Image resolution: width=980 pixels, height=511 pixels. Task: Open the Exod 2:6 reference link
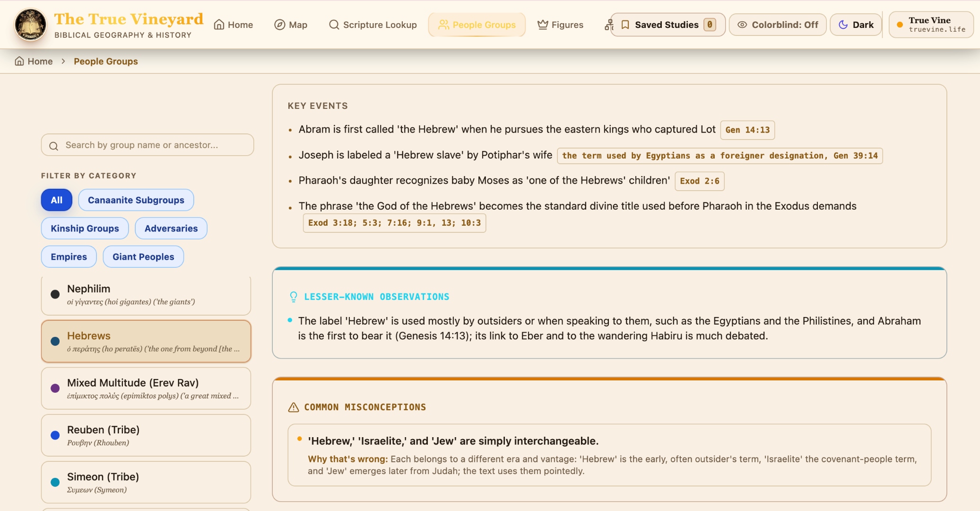(700, 181)
